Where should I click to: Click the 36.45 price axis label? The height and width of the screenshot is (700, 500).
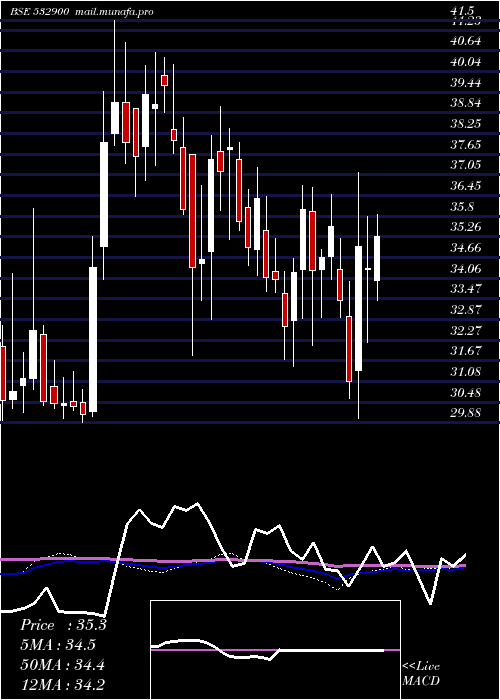(x=466, y=186)
